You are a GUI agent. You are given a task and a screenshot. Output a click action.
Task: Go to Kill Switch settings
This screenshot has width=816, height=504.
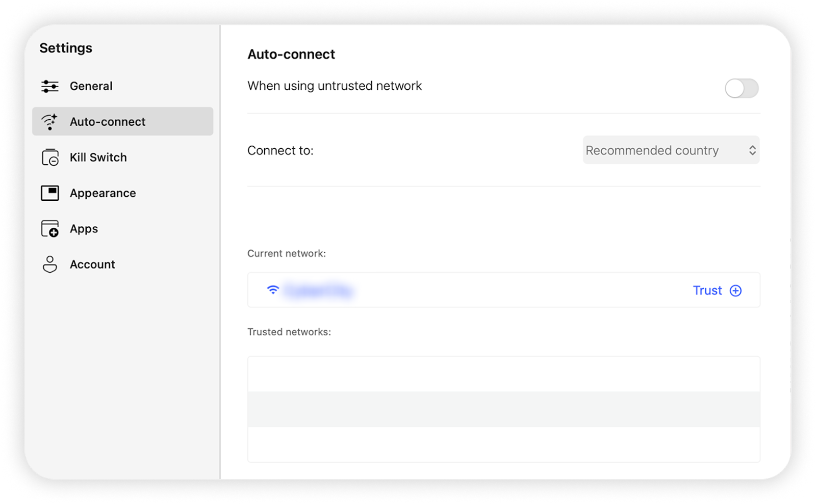[98, 157]
